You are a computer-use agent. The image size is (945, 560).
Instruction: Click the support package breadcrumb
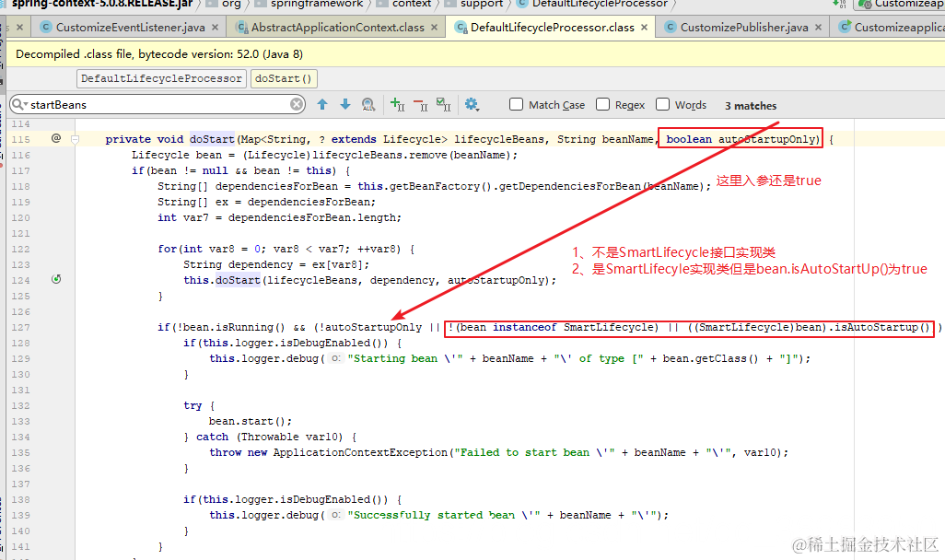tap(474, 4)
